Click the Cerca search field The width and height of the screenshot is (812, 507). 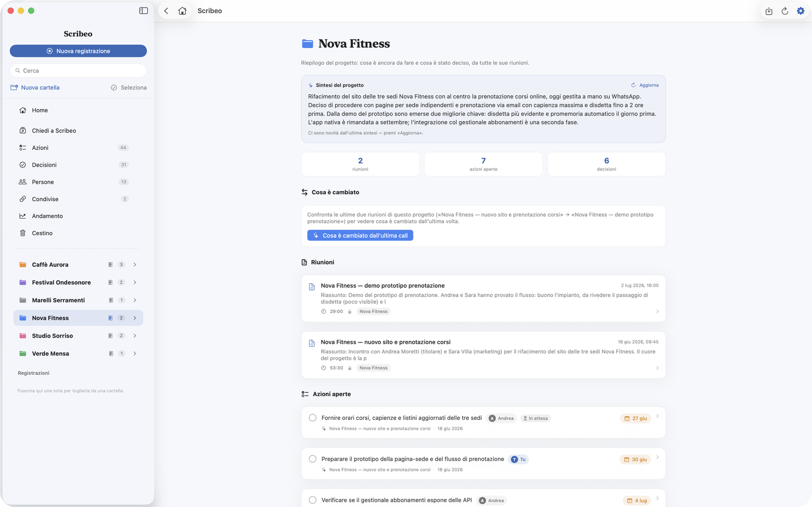[78, 70]
